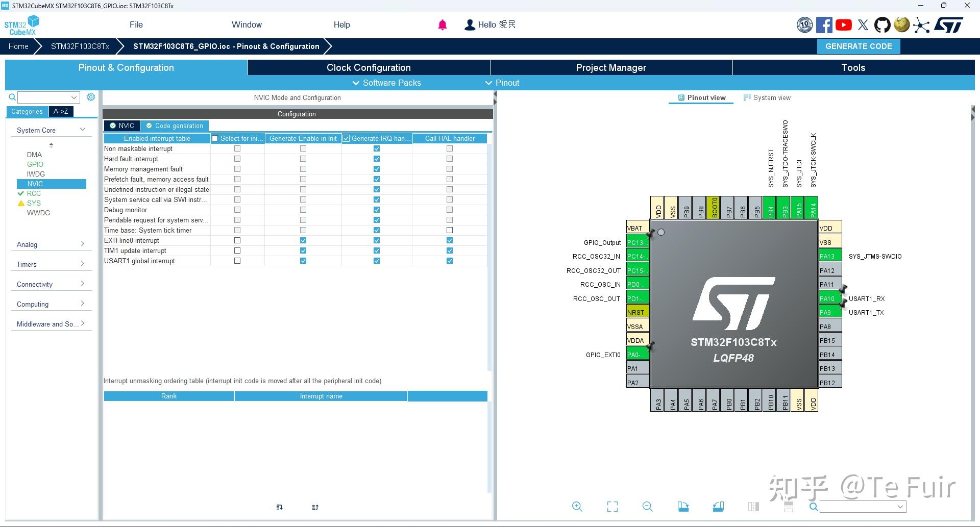Check Call HAL handler for TIM1 update interrupt
The height and width of the screenshot is (527, 980).
[x=450, y=250]
